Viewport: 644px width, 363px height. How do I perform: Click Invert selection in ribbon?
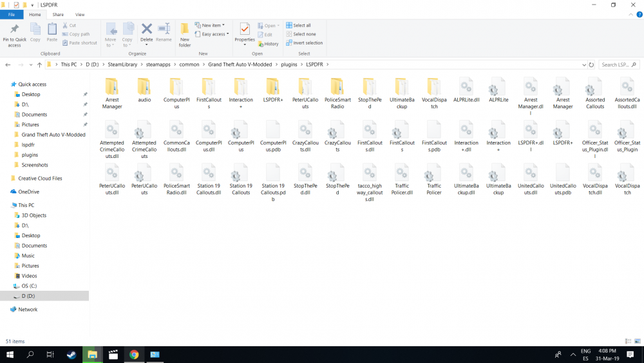click(x=305, y=43)
